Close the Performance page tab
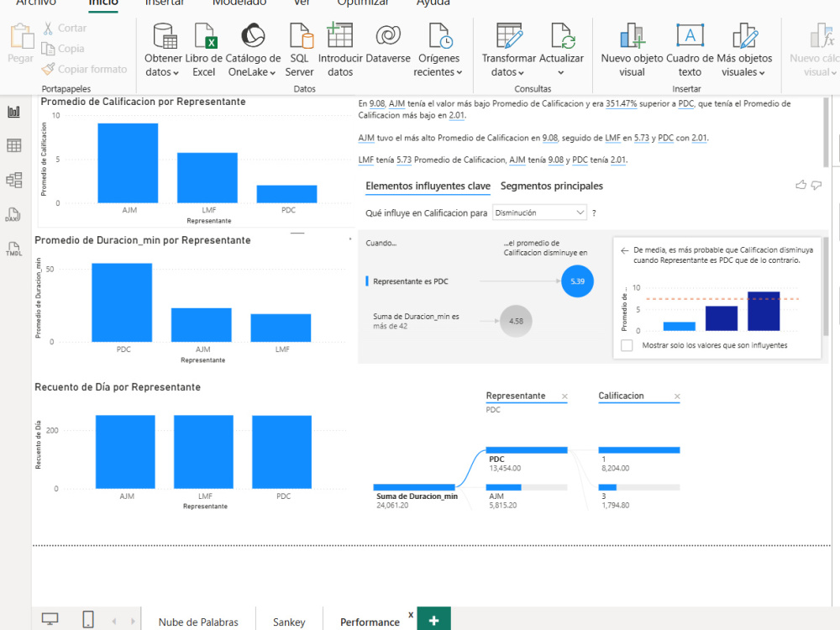The height and width of the screenshot is (630, 840). [x=411, y=615]
